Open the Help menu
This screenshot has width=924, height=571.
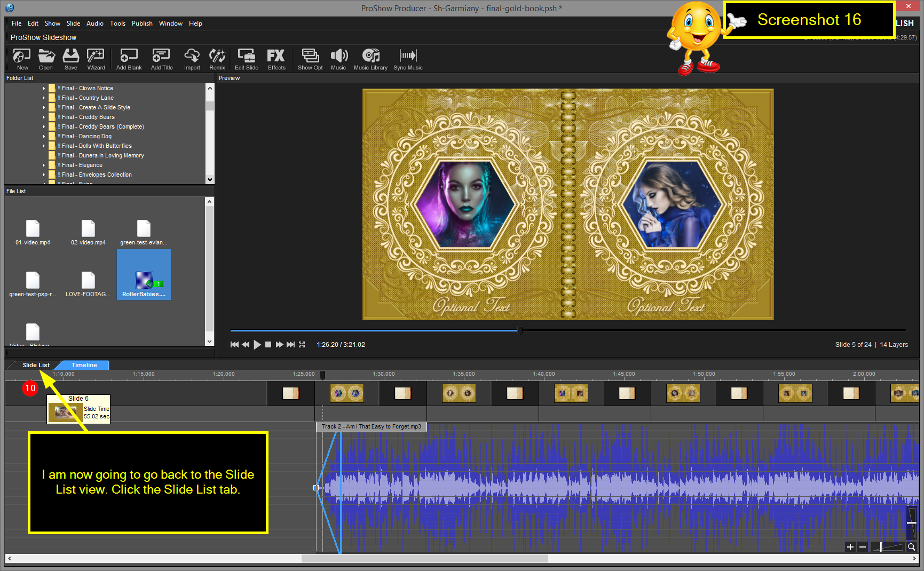(x=195, y=23)
